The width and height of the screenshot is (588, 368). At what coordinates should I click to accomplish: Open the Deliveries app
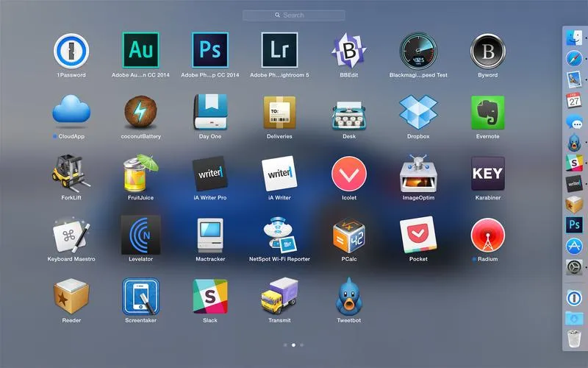pos(279,113)
